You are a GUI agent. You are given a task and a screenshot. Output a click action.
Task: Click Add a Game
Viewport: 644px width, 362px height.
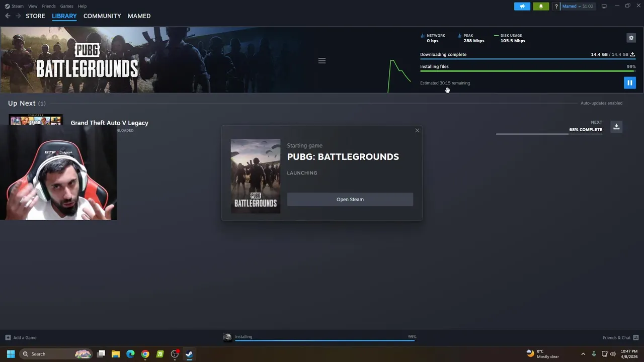click(x=21, y=338)
